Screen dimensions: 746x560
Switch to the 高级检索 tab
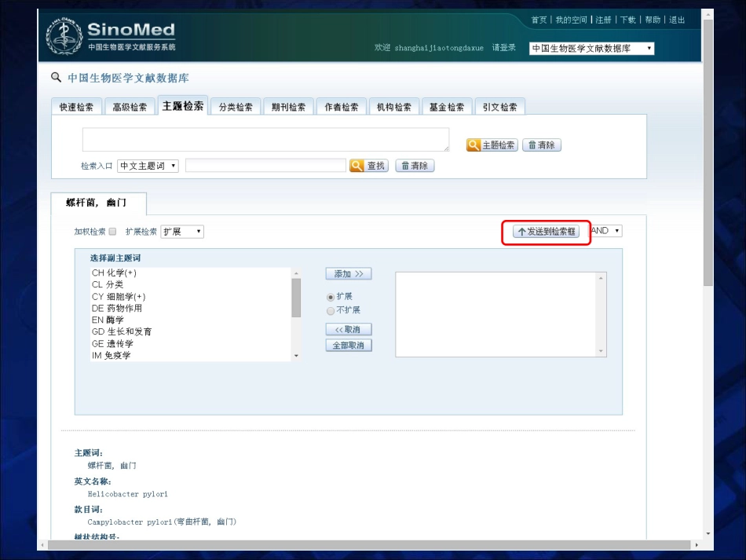(130, 107)
